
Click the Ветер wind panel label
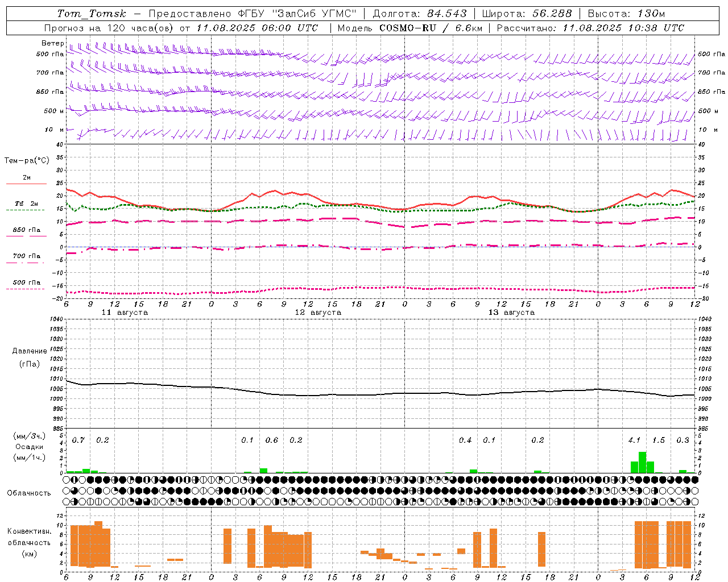[52, 43]
